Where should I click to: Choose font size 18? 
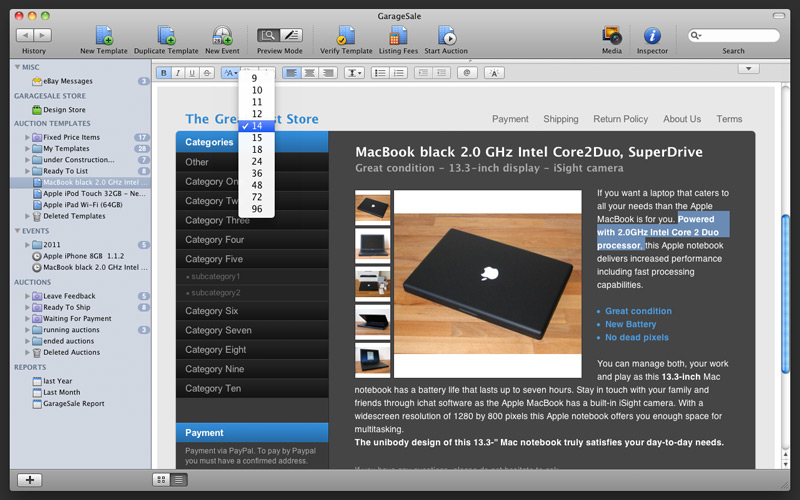[257, 149]
